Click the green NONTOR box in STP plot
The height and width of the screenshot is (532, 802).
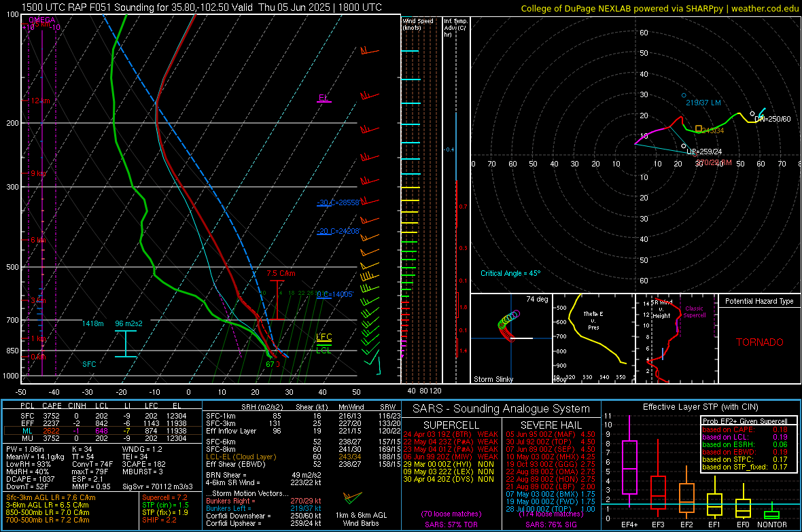[x=771, y=514]
